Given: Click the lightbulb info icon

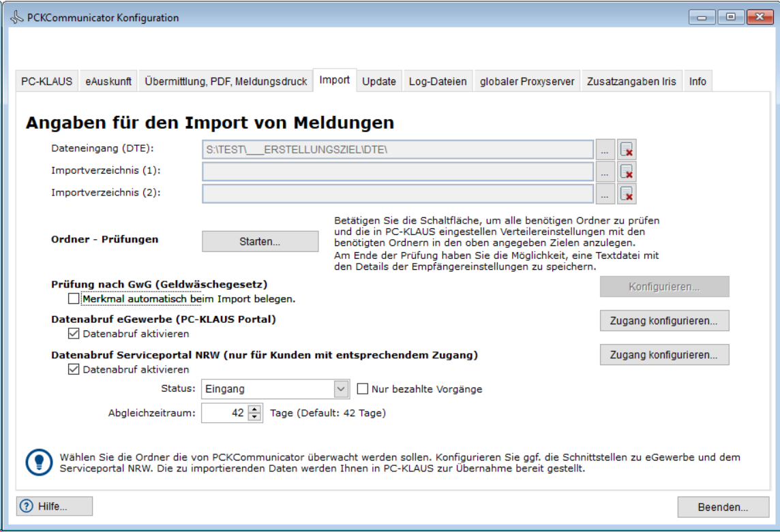Looking at the screenshot, I should pos(39,463).
